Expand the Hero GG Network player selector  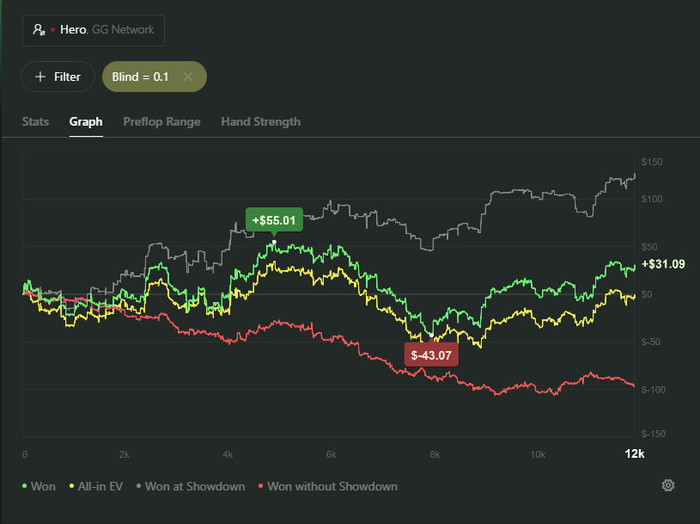coord(94,30)
